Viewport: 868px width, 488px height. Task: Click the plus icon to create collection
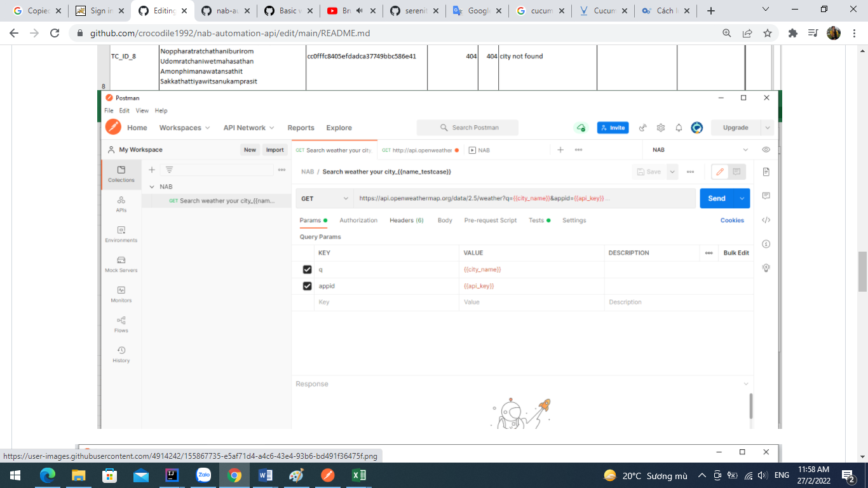[152, 170]
